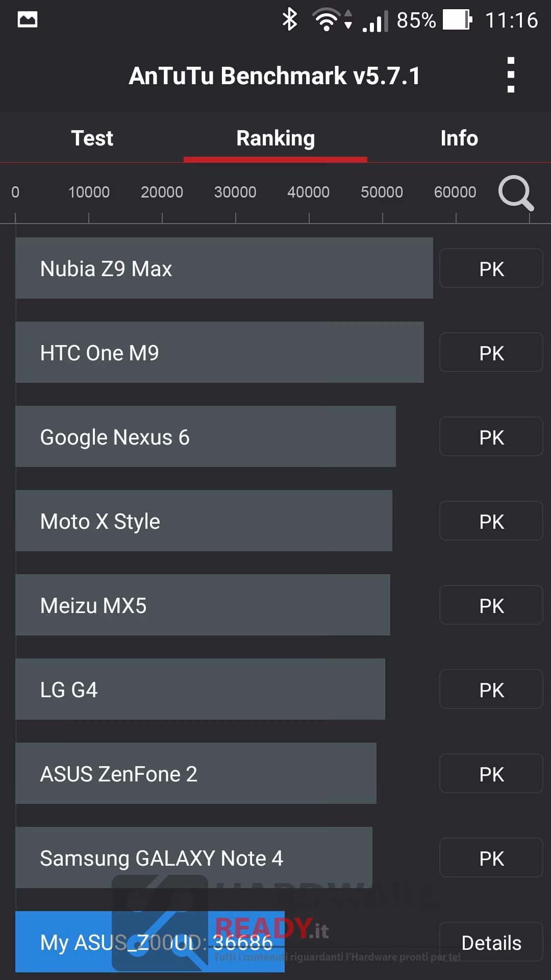Tap PK next to Meizu MX5
This screenshot has height=980, width=551.
[x=491, y=605]
